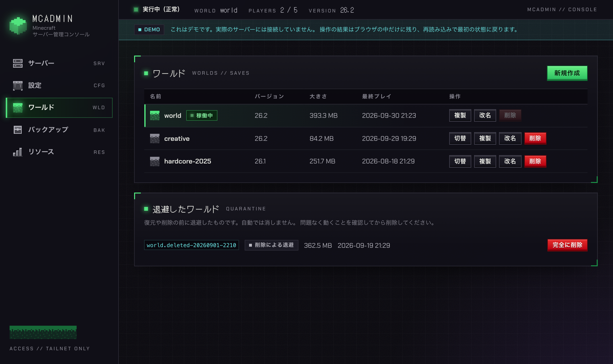613x364 pixels.
Task: Duplicate the world save with 複製
Action: pos(460,116)
